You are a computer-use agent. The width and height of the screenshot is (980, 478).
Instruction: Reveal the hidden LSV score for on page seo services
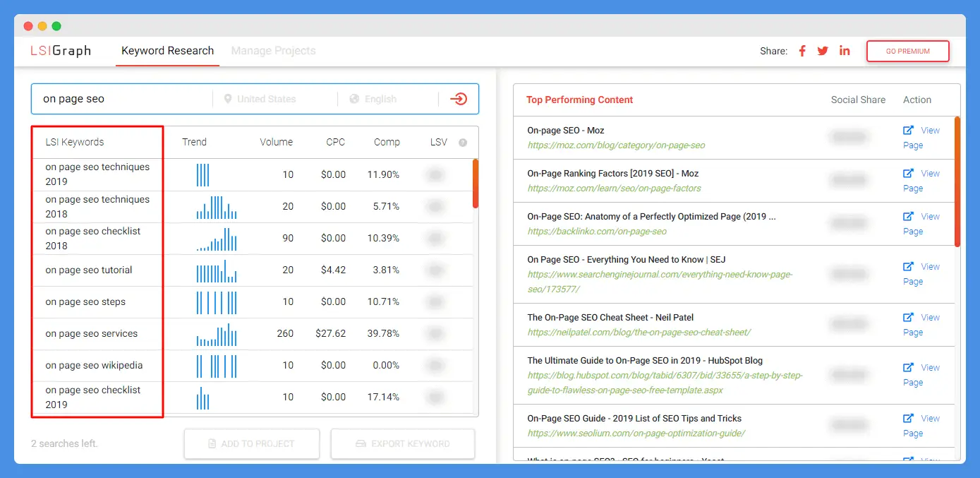[x=435, y=333]
